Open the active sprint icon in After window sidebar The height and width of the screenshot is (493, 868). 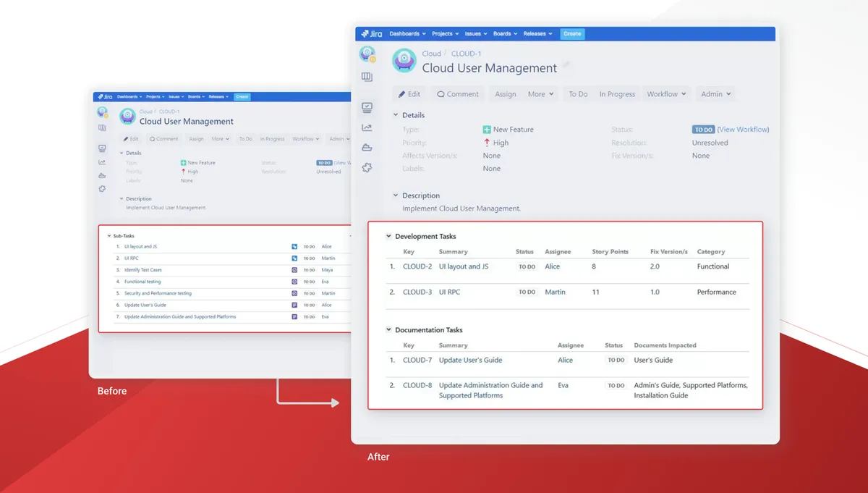coord(367,107)
